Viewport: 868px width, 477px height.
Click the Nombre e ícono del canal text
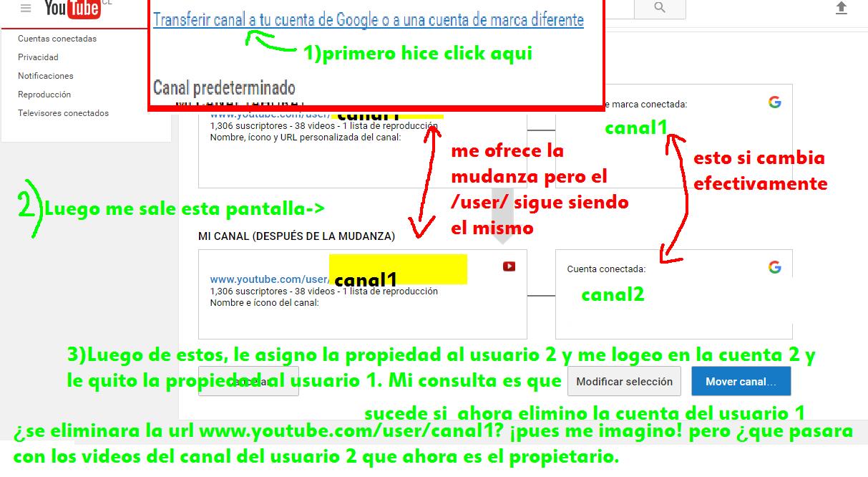coord(264,303)
